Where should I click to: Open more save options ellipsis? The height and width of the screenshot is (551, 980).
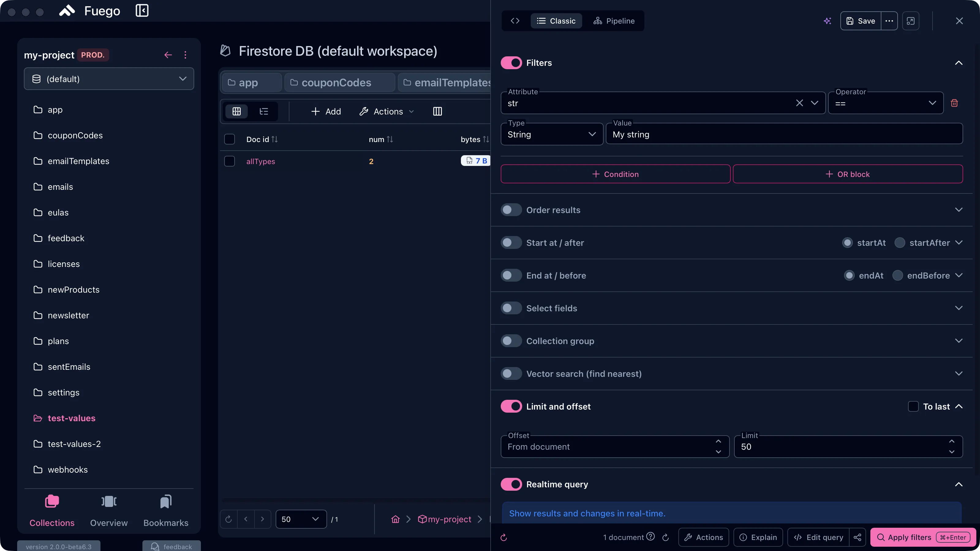(x=889, y=21)
